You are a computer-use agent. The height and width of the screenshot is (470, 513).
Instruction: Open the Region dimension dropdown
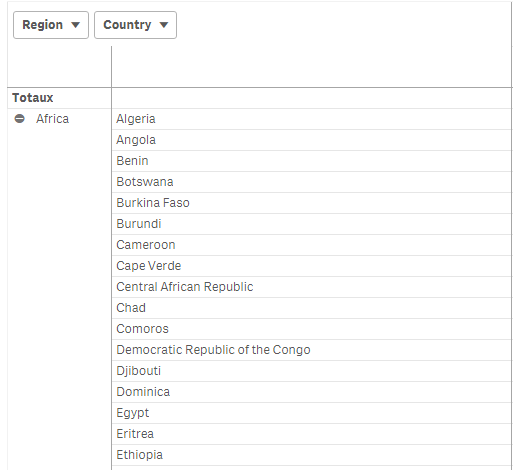coord(51,25)
